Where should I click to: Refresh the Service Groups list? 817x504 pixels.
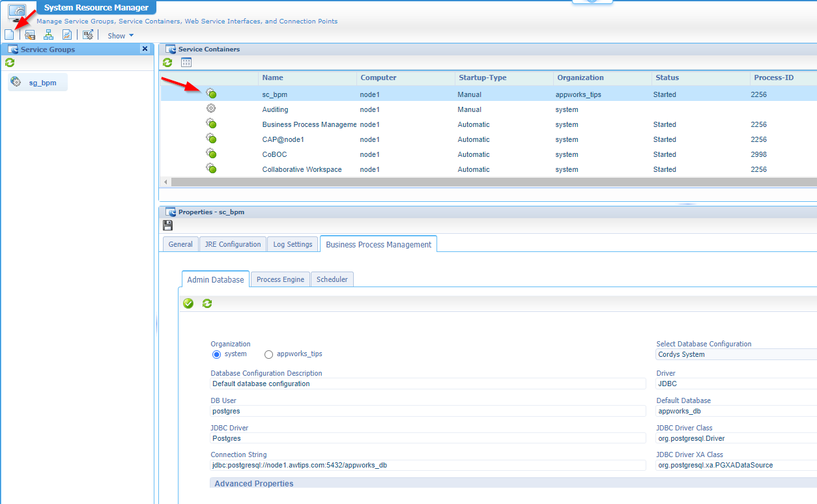point(10,63)
